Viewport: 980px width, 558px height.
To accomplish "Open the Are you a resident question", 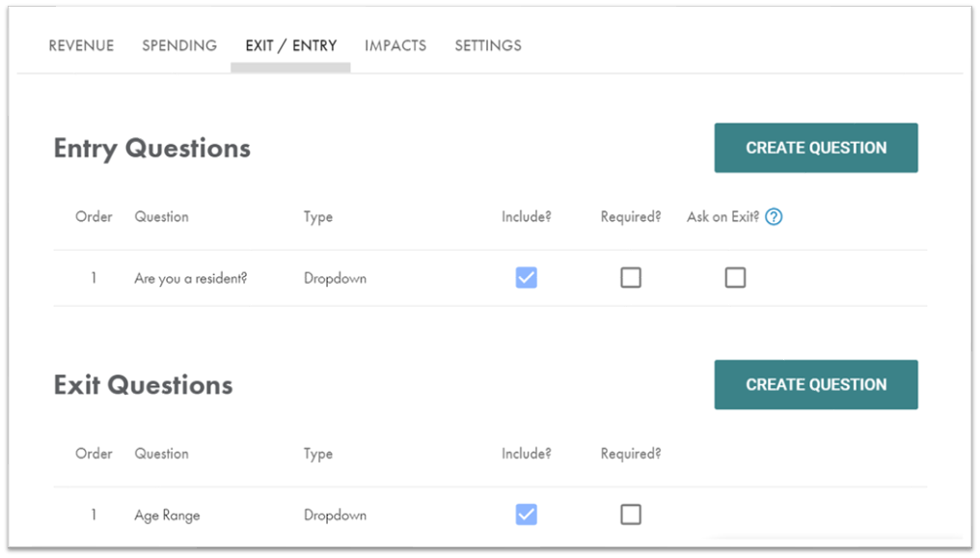I will coord(191,279).
